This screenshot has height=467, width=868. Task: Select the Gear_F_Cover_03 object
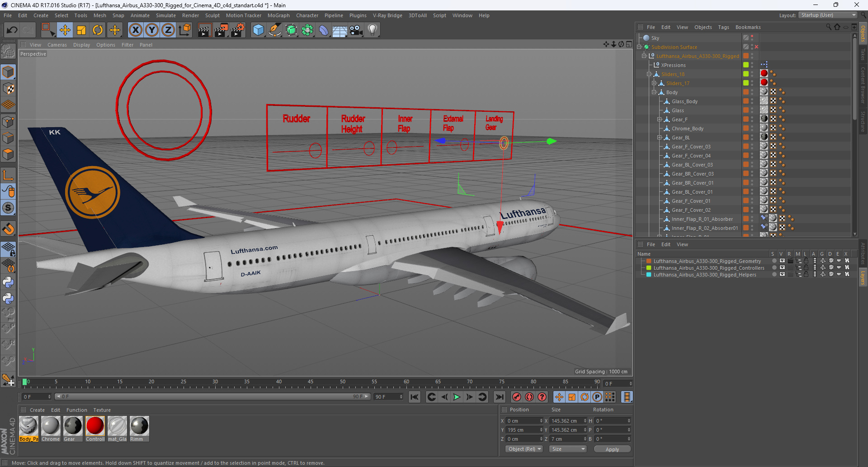tap(691, 147)
